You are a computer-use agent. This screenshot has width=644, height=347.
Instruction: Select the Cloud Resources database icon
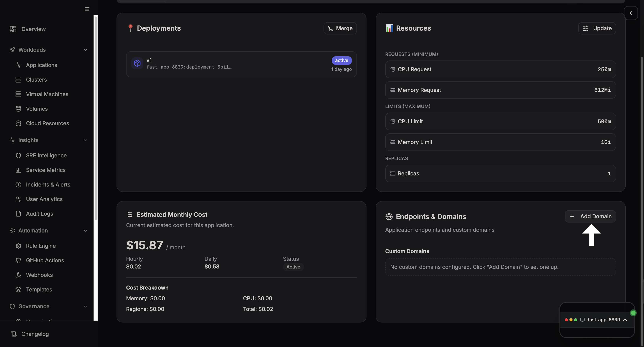(19, 123)
